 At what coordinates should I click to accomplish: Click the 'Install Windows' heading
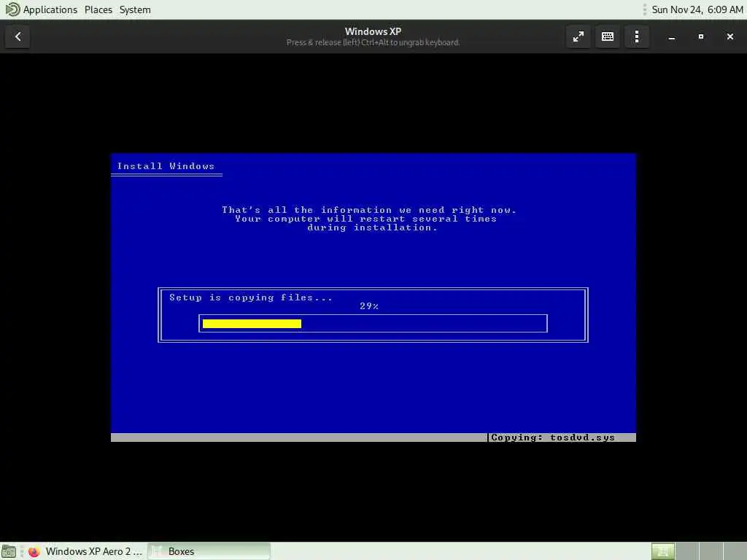(x=166, y=166)
